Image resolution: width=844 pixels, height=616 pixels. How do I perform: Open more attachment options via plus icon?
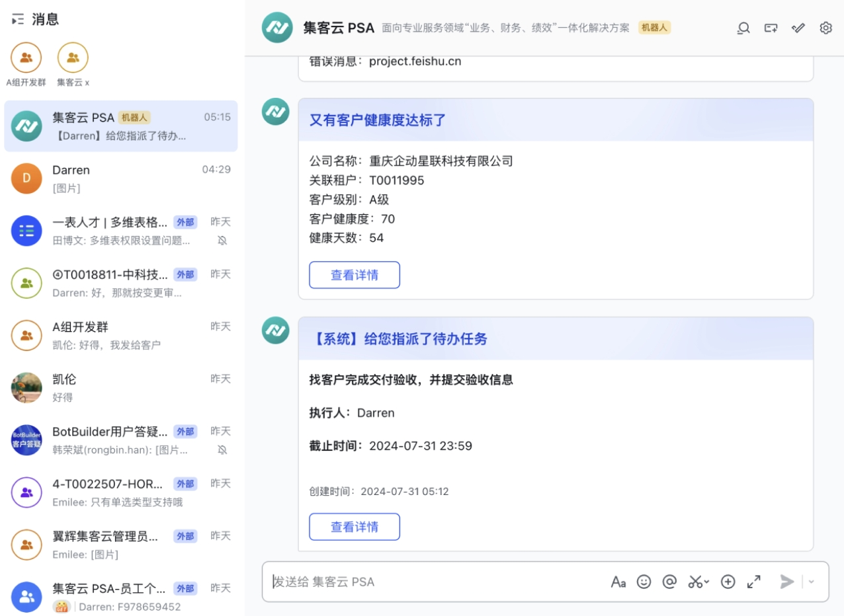pos(728,582)
